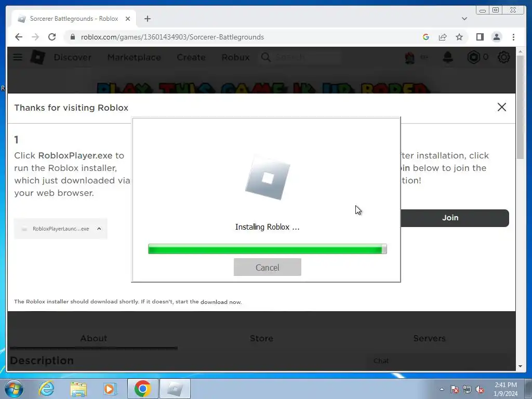The width and height of the screenshot is (532, 399).
Task: Click the RobloxPlayerLauncher.exe download item
Action: tap(61, 229)
